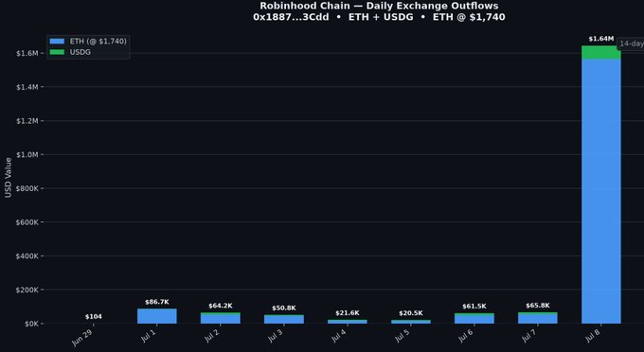Click the Jul 4 bar

click(x=348, y=322)
